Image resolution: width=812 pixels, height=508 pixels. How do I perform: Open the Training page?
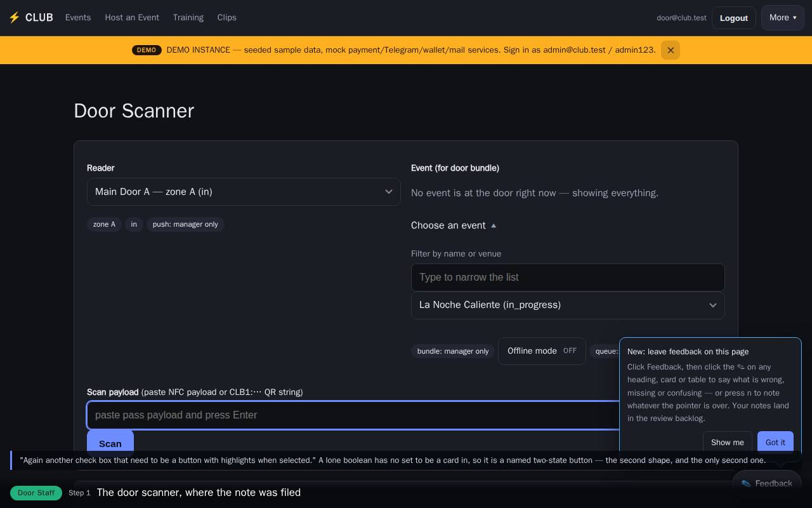(x=188, y=18)
